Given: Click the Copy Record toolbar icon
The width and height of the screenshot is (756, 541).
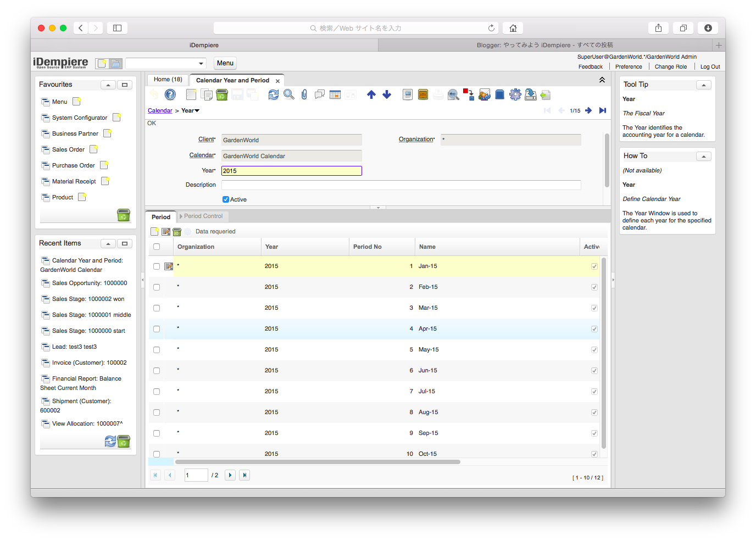Looking at the screenshot, I should (x=207, y=94).
